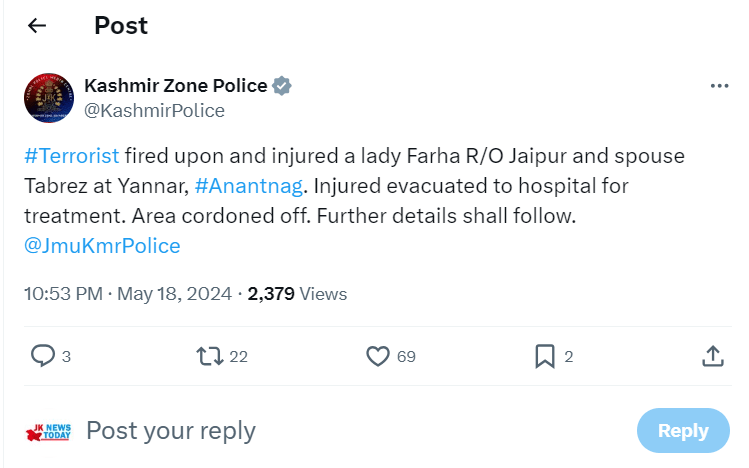Open the reply comment icon
749x468 pixels.
coord(43,356)
